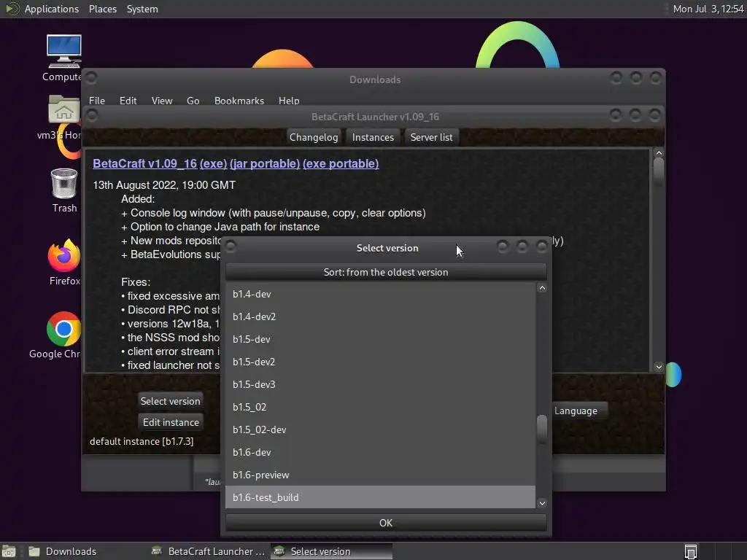This screenshot has width=747, height=560.
Task: Click the workspace switcher icon in bottom panel
Action: pos(691,551)
